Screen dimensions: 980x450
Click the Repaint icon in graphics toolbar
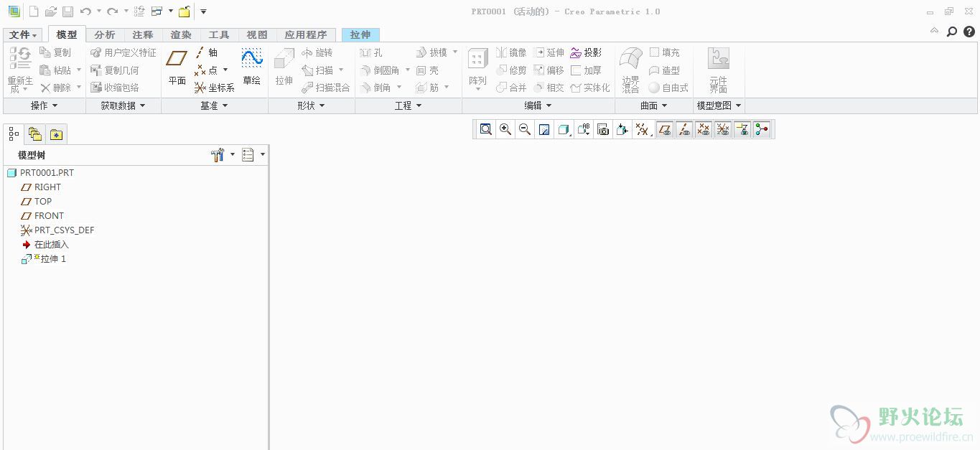pyautogui.click(x=544, y=129)
